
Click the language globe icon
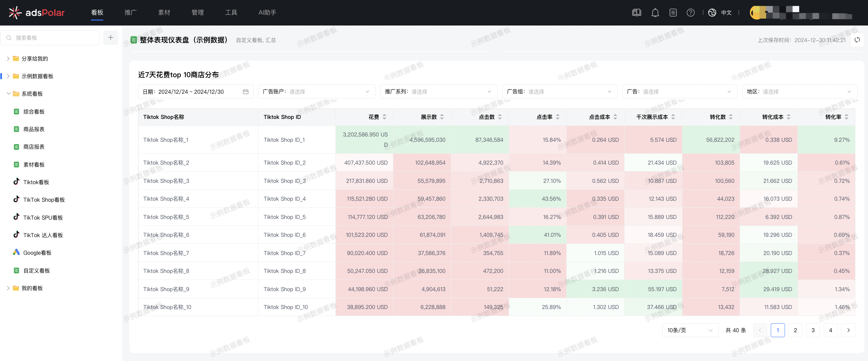(712, 13)
